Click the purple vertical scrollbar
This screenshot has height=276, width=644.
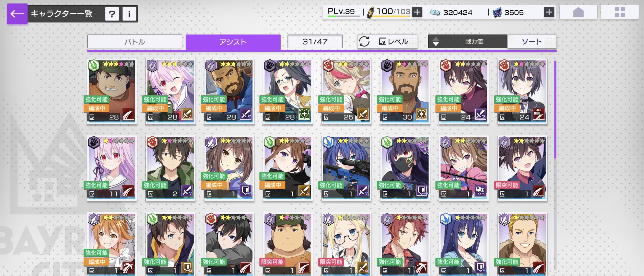pos(555,109)
